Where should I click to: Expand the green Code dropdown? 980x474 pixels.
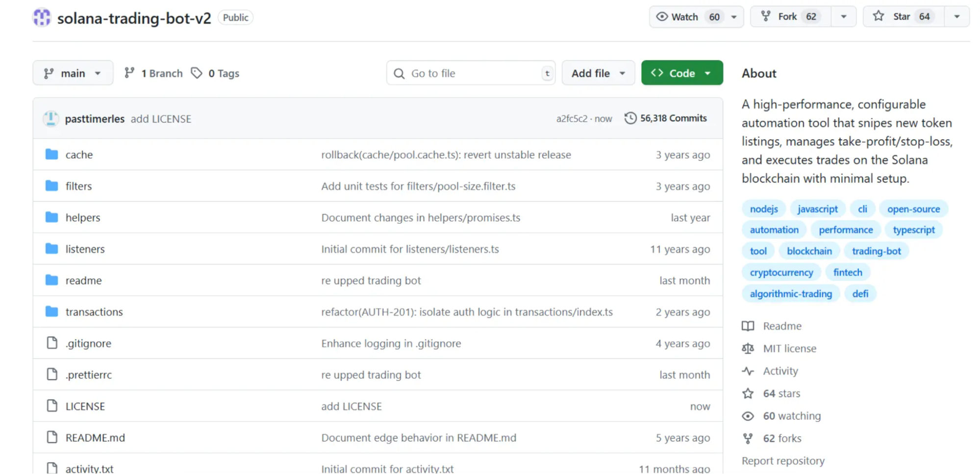tap(682, 73)
